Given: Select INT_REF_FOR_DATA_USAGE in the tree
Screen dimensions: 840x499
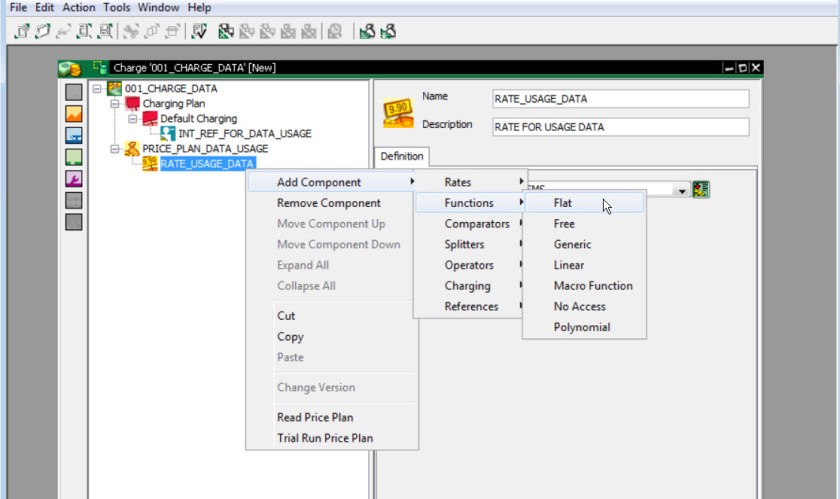Looking at the screenshot, I should pyautogui.click(x=244, y=134).
